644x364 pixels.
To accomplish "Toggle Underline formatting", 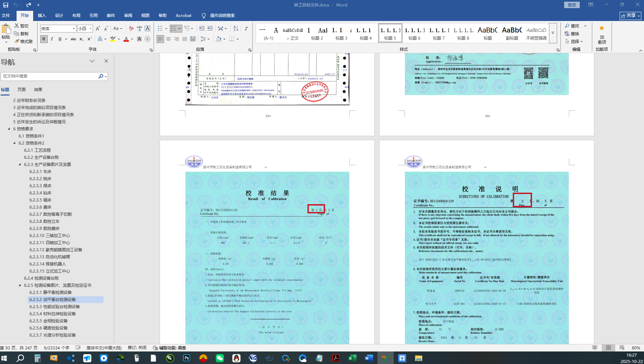I will (60, 39).
